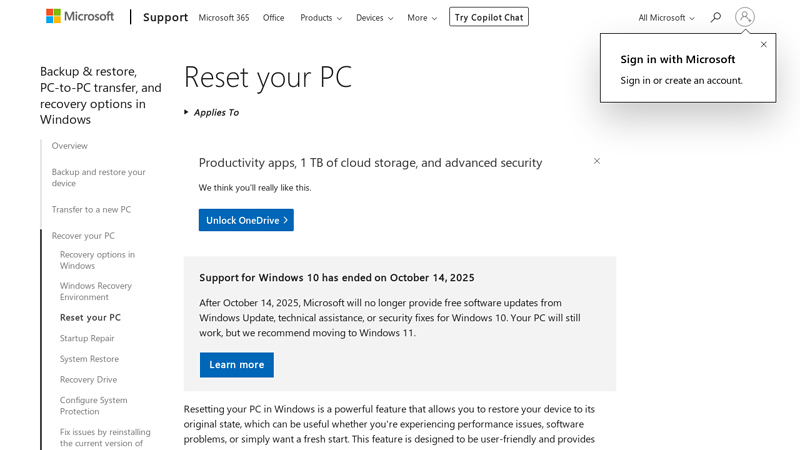The image size is (800, 450).
Task: Open the Overview sidebar item
Action: pyautogui.click(x=69, y=146)
